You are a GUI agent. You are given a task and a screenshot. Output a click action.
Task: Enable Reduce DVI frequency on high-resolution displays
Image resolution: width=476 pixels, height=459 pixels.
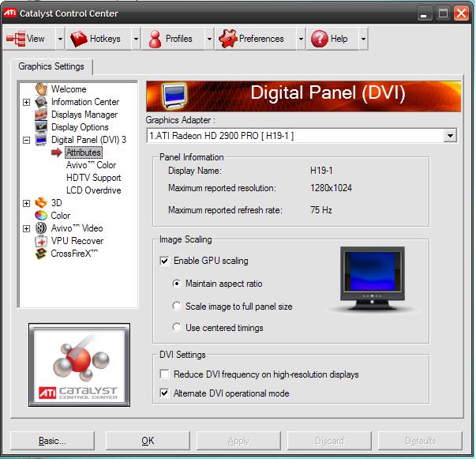tap(164, 374)
